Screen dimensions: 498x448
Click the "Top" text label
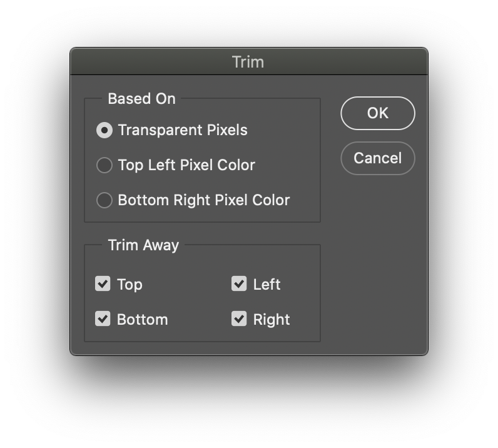pos(130,284)
